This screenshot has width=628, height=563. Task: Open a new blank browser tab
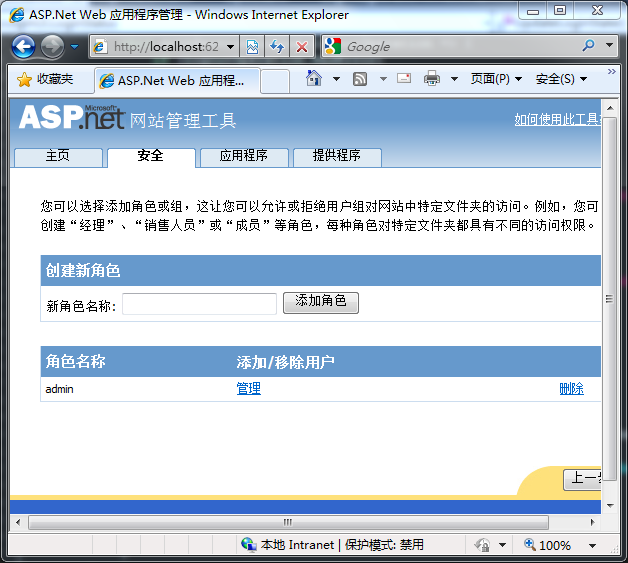click(x=275, y=81)
